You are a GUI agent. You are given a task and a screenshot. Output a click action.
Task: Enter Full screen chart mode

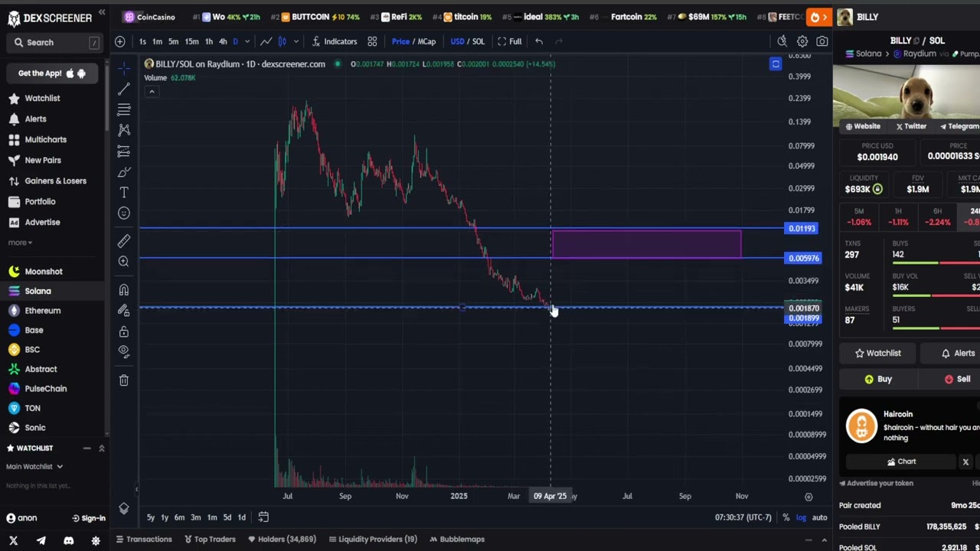510,41
